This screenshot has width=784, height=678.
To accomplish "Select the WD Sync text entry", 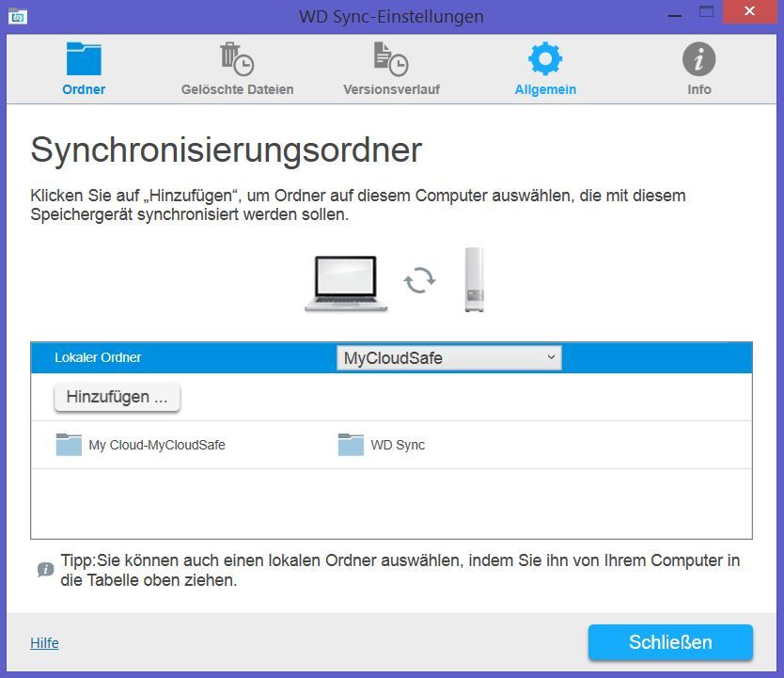I will tap(398, 445).
